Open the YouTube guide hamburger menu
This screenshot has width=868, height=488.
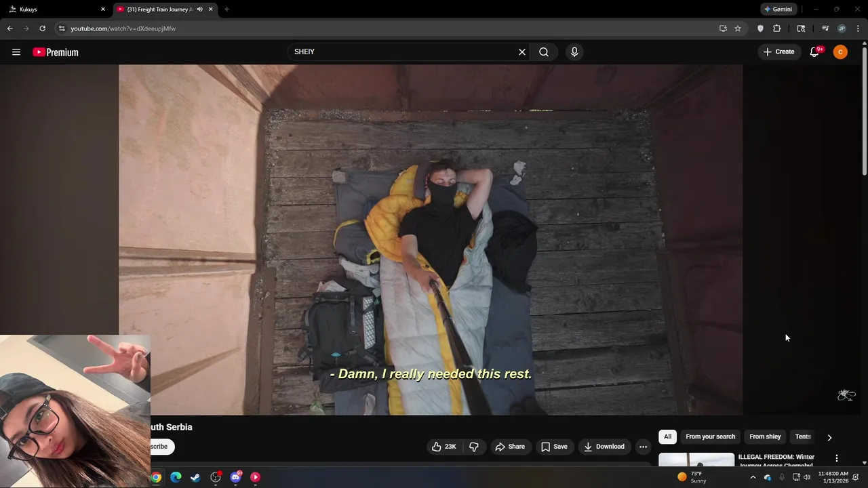pos(16,52)
